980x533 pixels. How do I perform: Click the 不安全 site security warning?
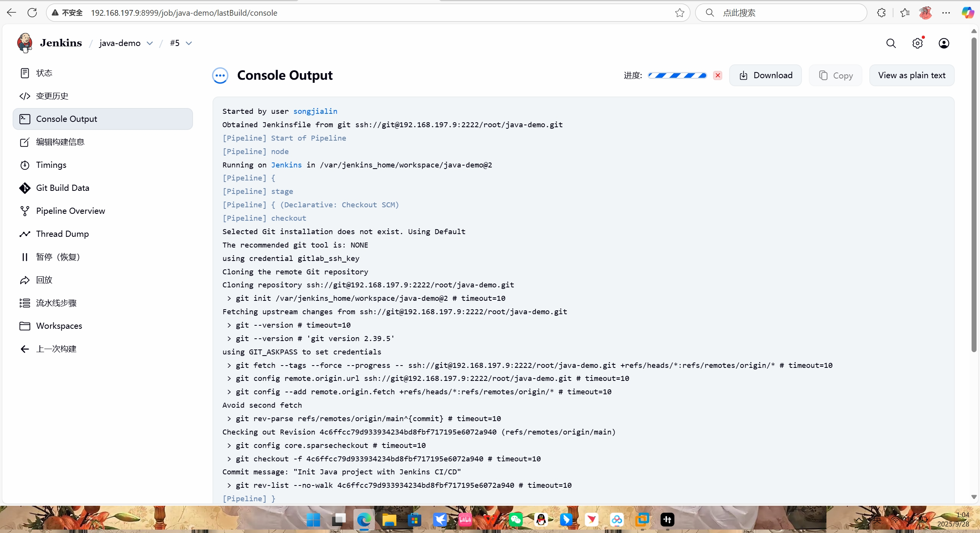click(67, 13)
